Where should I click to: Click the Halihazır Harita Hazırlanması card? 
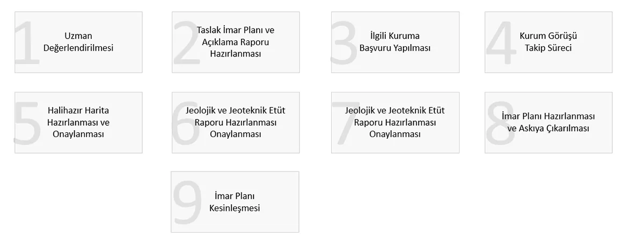coord(78,122)
